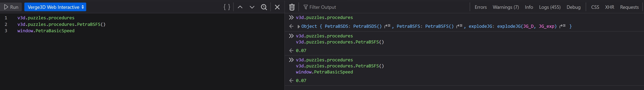This screenshot has height=90, width=644.
Task: Toggle the Logs (455) filter
Action: coord(550,7)
